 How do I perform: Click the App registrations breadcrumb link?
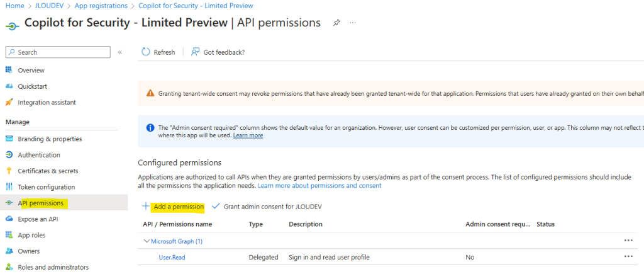pos(101,6)
